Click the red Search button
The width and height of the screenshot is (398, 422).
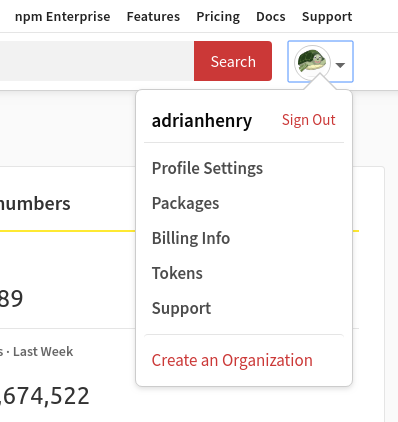click(x=233, y=61)
